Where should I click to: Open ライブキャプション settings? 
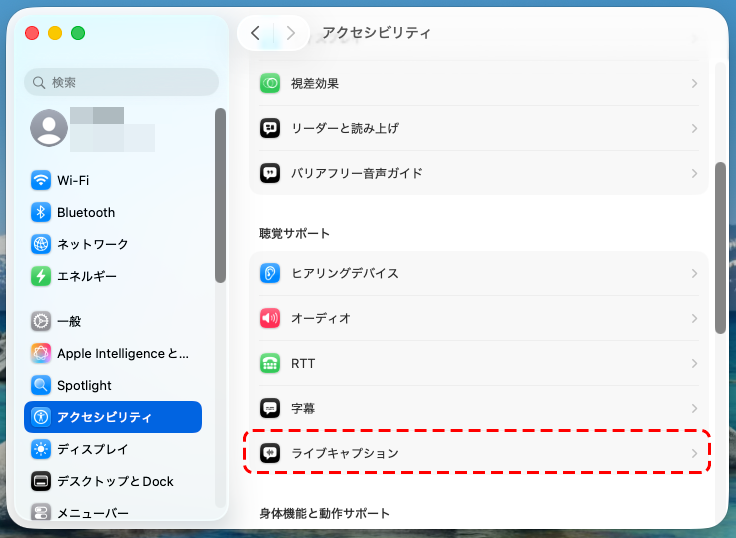pos(478,453)
